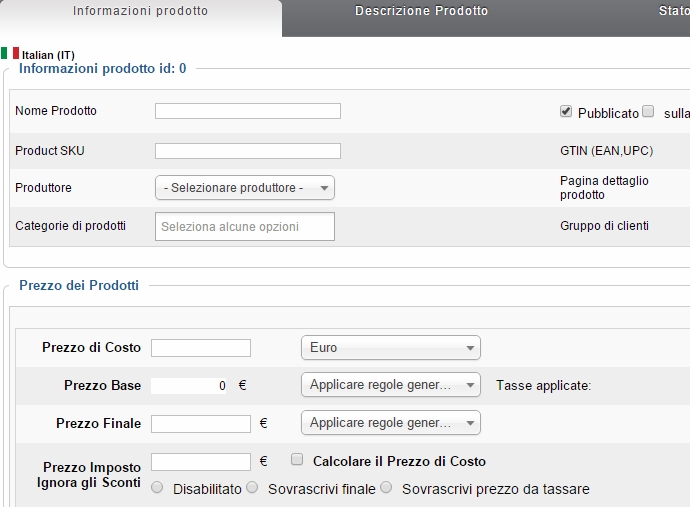
Task: Click the Prezzo Imposto input field
Action: pos(200,462)
